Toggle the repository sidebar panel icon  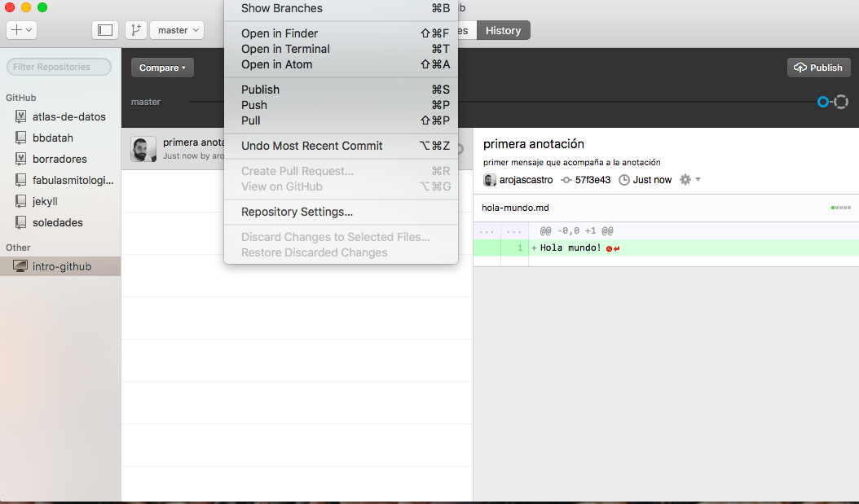point(105,30)
